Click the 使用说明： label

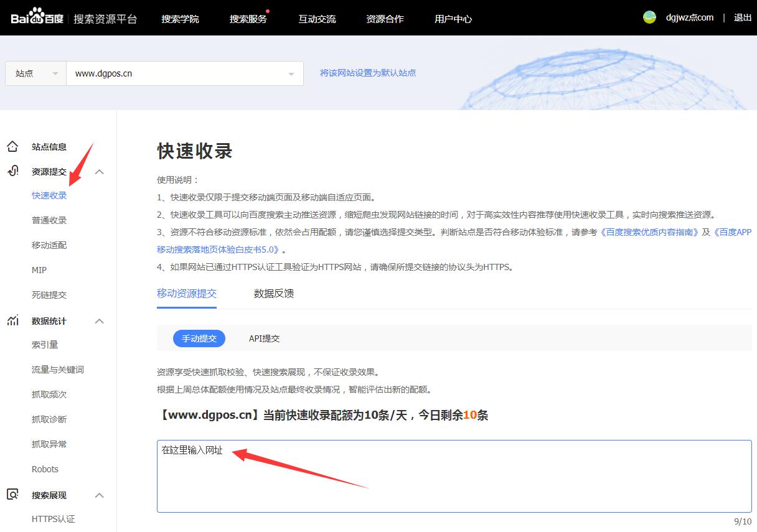pyautogui.click(x=178, y=180)
